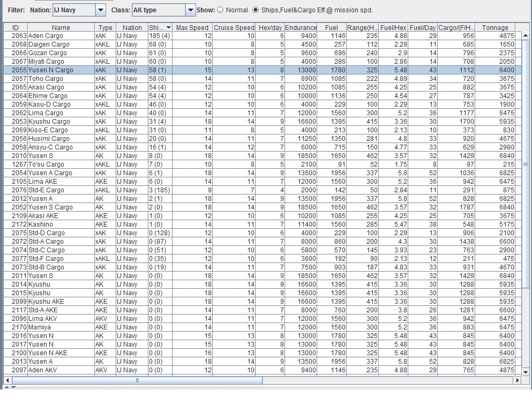Image resolution: width=532 pixels, height=405 pixels.
Task: Click the horizontal scrollbar's right arrow
Action: [x=518, y=380]
